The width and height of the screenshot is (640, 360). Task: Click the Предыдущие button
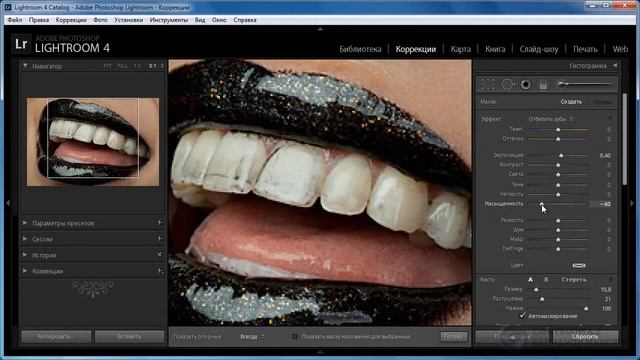point(512,337)
